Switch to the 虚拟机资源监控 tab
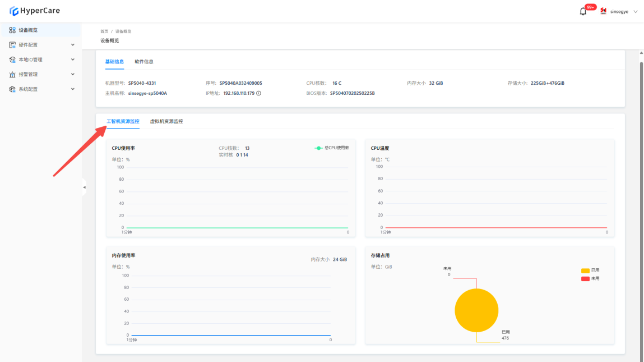 (x=166, y=121)
